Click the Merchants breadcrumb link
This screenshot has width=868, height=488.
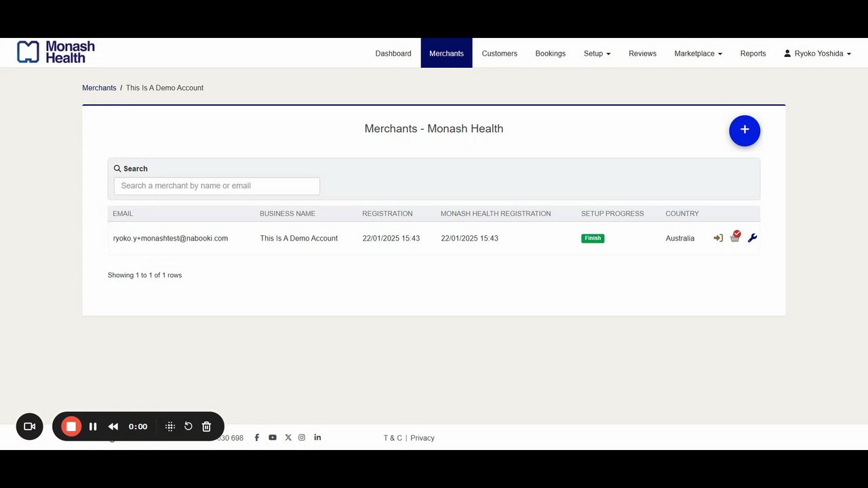point(99,87)
